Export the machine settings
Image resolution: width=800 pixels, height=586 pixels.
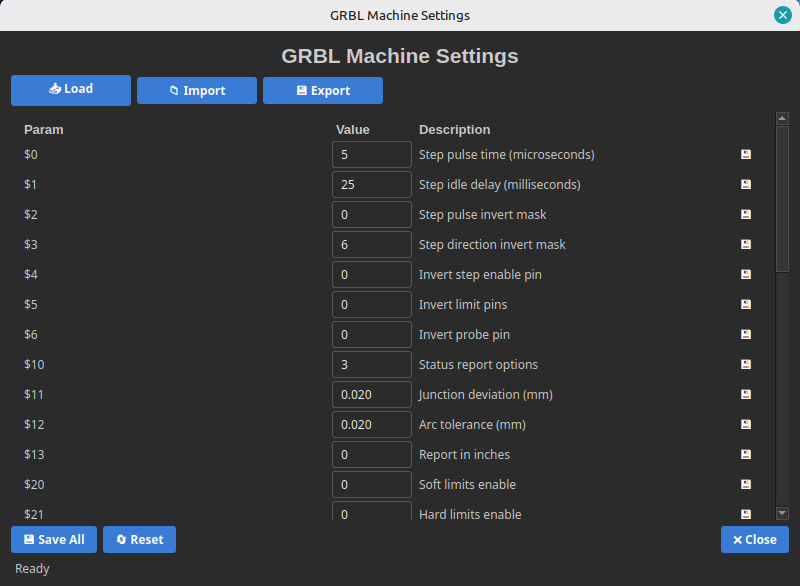coord(323,91)
